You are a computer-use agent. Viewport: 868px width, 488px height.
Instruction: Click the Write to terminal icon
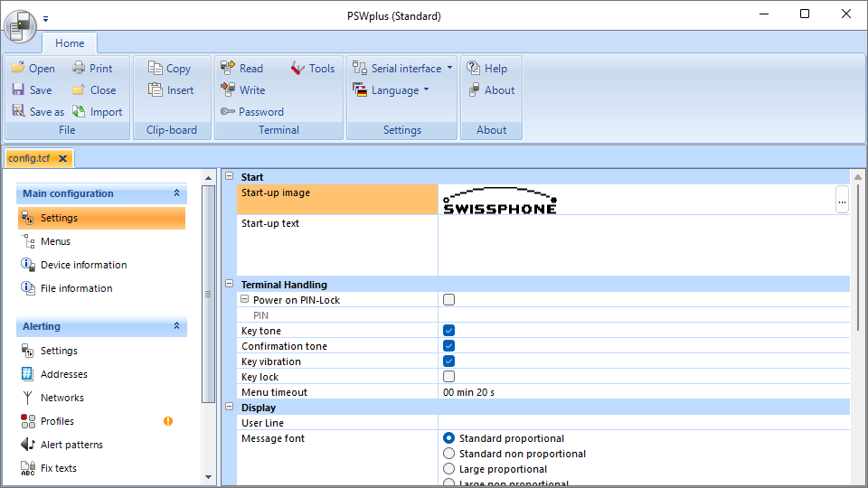pos(228,90)
